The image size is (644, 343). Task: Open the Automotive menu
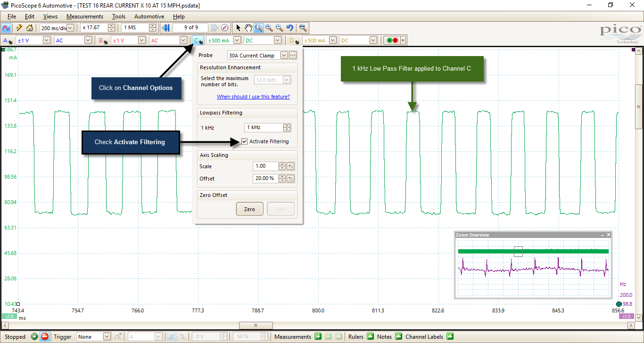(x=149, y=16)
